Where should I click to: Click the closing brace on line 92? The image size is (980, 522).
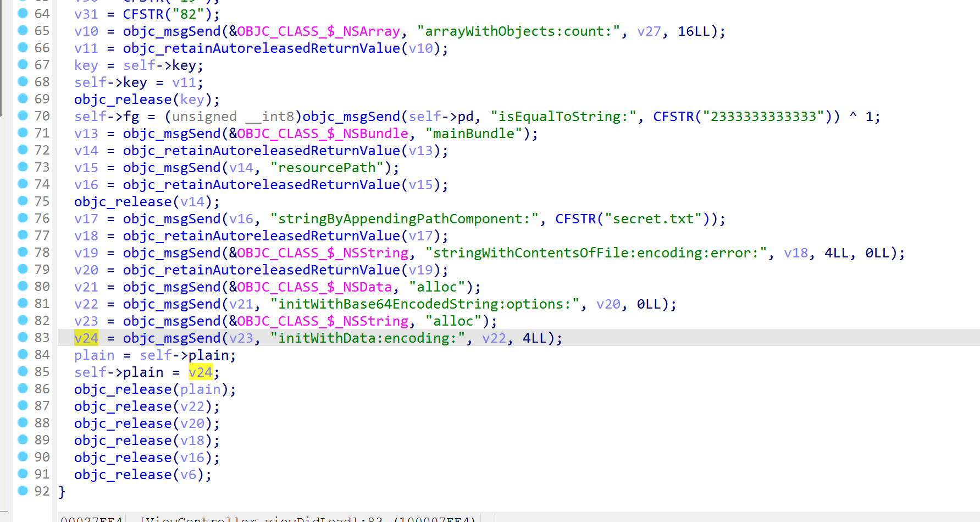pos(62,491)
